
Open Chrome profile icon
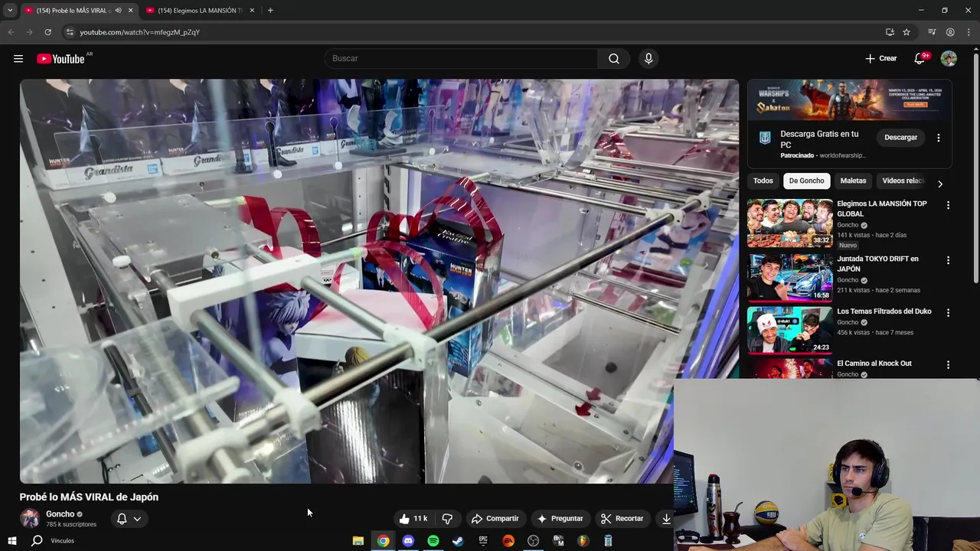click(950, 32)
